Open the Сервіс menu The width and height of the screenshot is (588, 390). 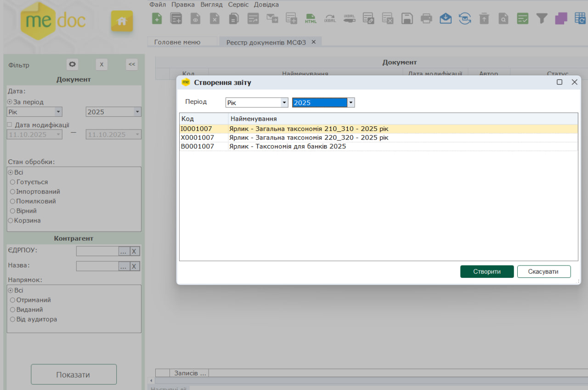pos(238,5)
